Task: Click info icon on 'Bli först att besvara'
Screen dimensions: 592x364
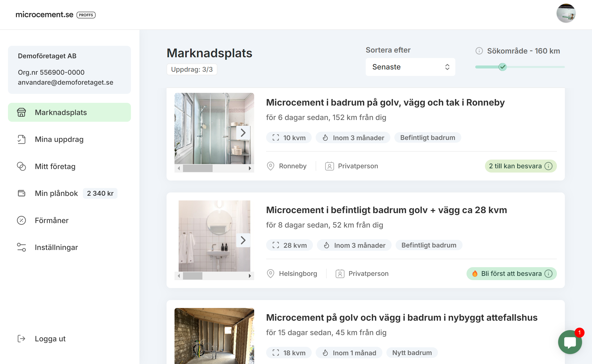Action: pos(549,274)
